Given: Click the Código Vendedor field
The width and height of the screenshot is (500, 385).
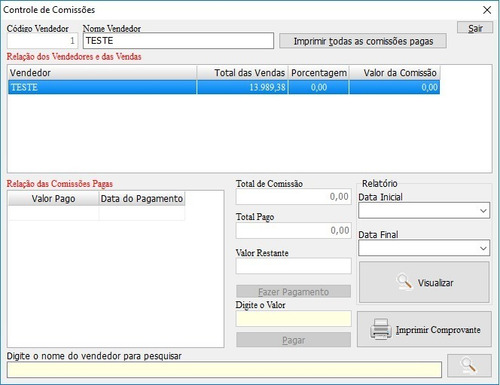Looking at the screenshot, I should point(42,41).
